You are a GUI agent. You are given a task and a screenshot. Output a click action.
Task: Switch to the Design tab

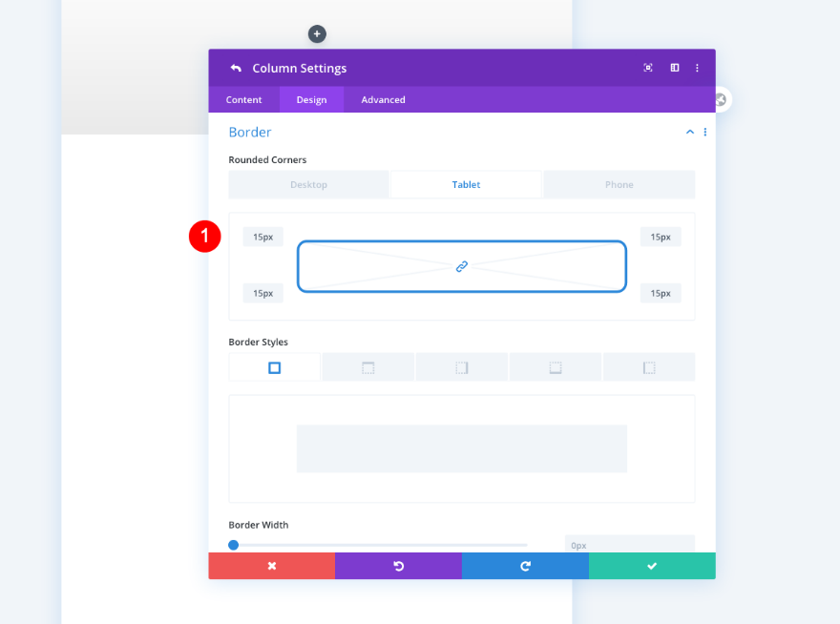point(311,99)
